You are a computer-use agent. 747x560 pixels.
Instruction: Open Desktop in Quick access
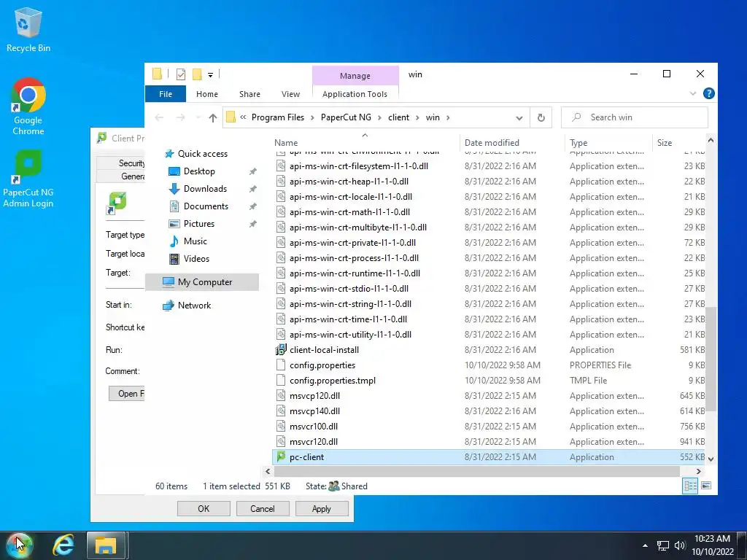pos(199,171)
